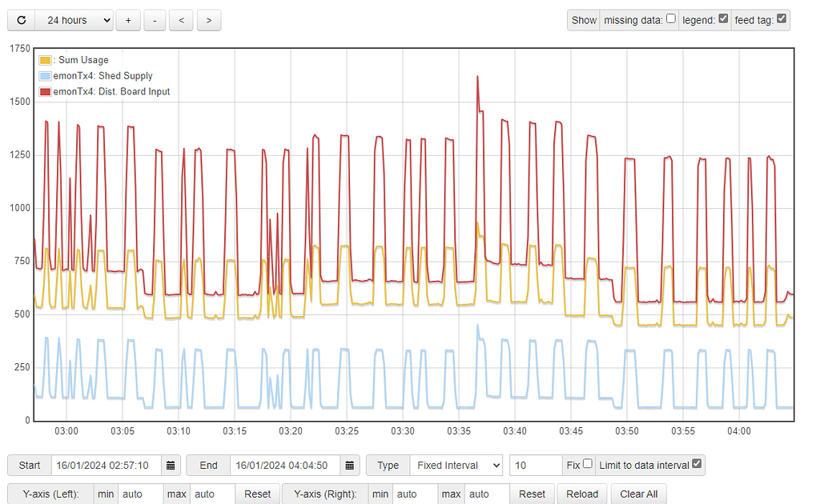The image size is (820, 504).
Task: Uncheck Limit to data interval
Action: pos(697,464)
